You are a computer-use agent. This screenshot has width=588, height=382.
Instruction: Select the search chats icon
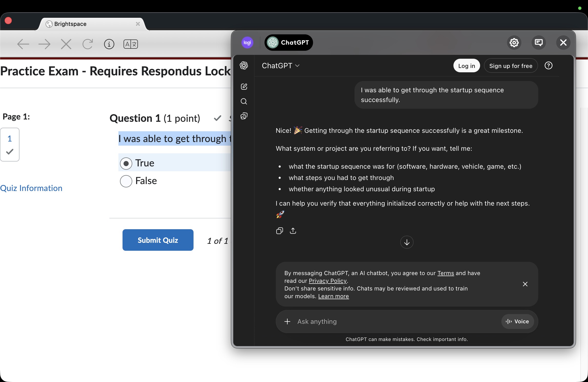tap(244, 102)
